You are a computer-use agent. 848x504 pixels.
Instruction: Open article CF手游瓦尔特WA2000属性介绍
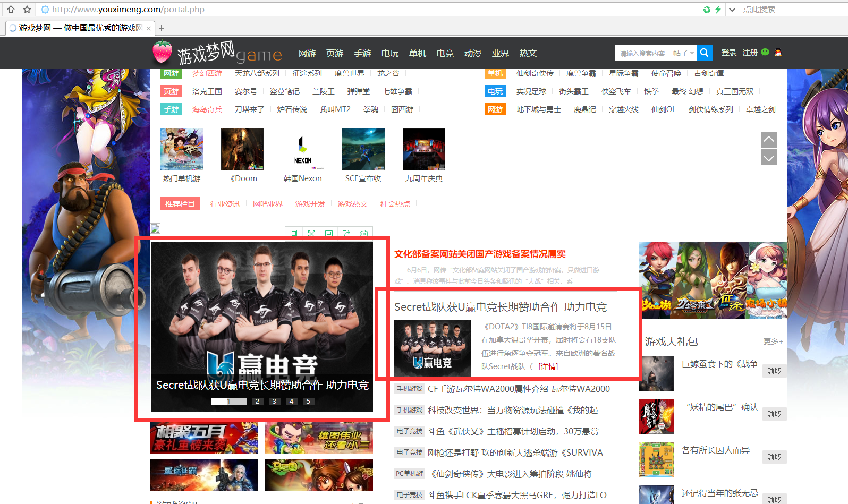click(x=519, y=389)
